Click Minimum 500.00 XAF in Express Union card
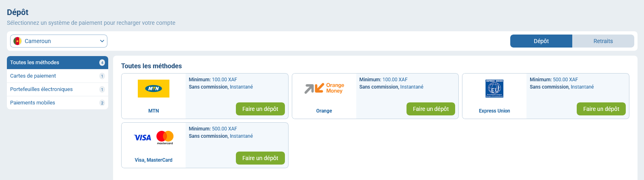Viewport: 644px width, 180px height. click(554, 80)
